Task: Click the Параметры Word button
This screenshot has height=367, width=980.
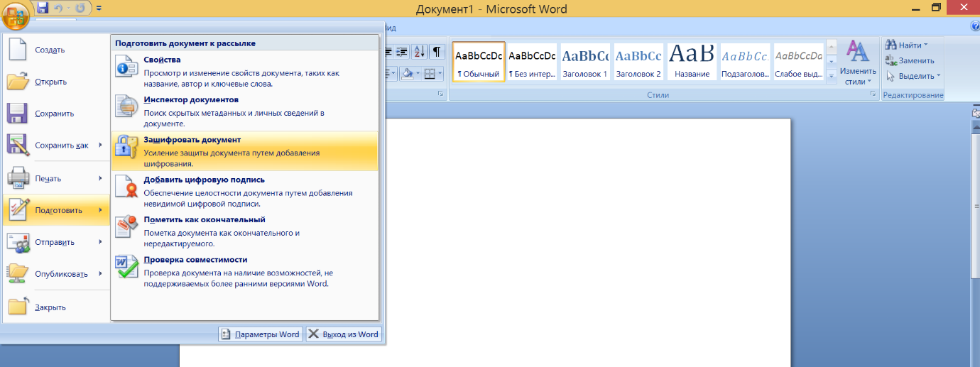Action: [x=261, y=334]
